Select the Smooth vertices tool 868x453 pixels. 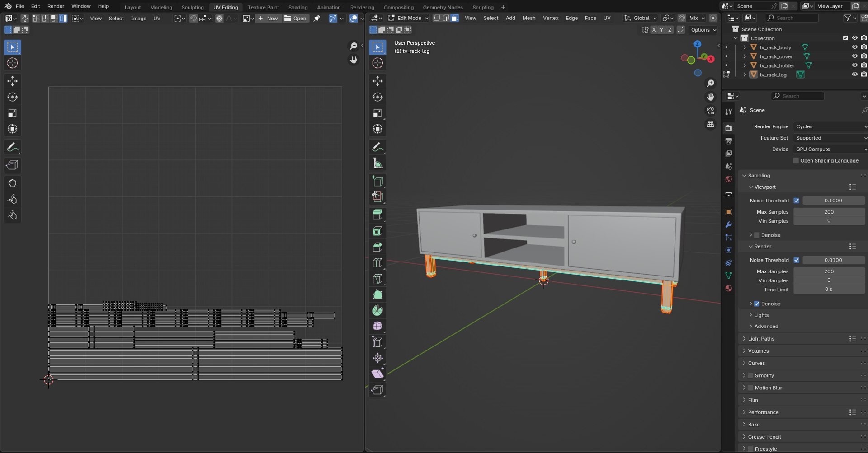[377, 326]
